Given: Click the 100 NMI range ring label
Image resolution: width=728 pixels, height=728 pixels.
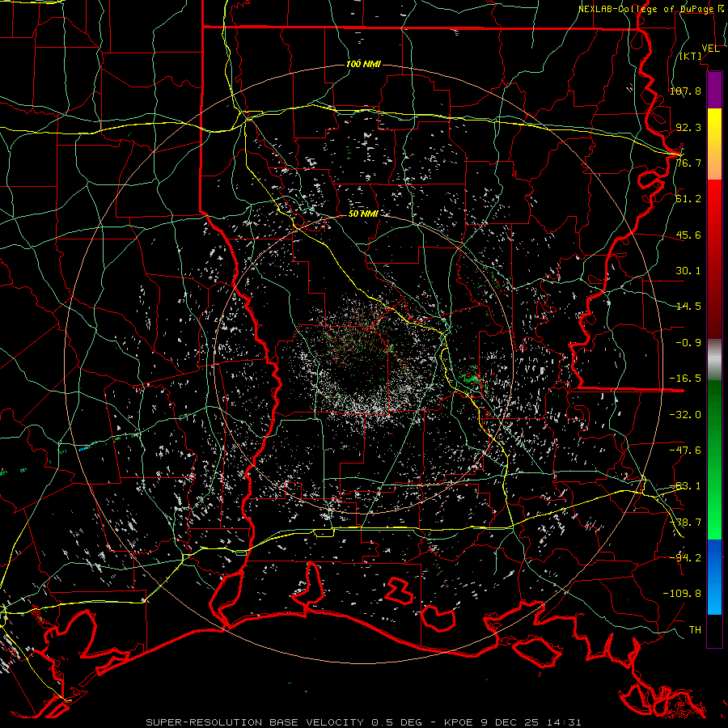Looking at the screenshot, I should tap(363, 64).
